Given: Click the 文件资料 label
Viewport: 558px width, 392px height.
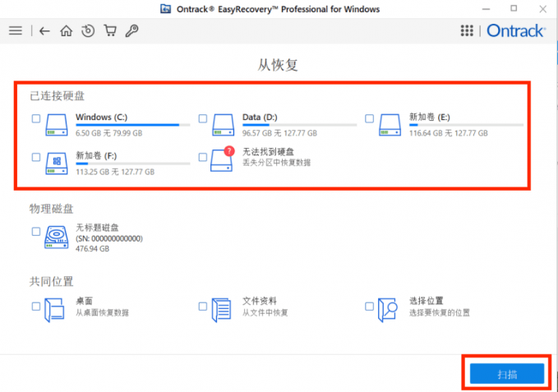Looking at the screenshot, I should [x=260, y=301].
